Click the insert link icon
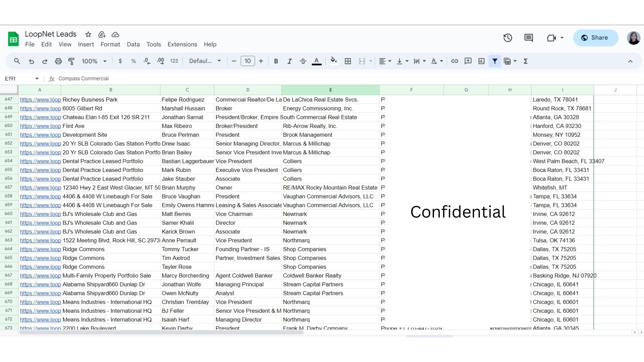This screenshot has height=362, width=644. 454,61
